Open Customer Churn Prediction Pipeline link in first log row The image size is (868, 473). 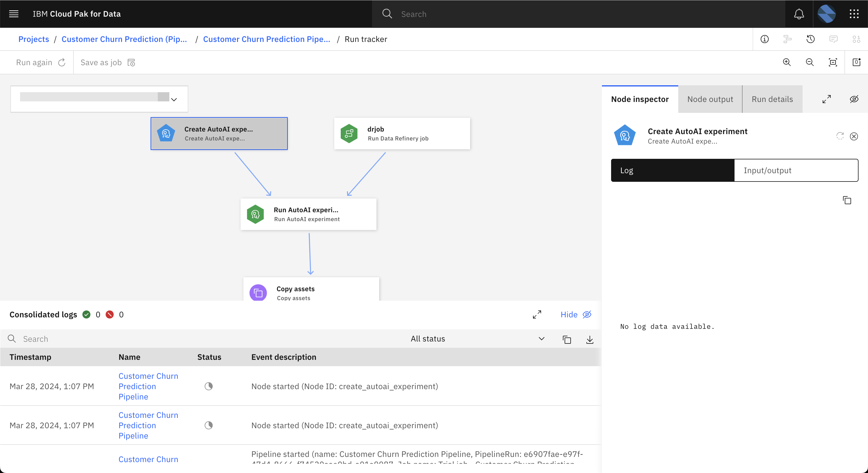(148, 386)
